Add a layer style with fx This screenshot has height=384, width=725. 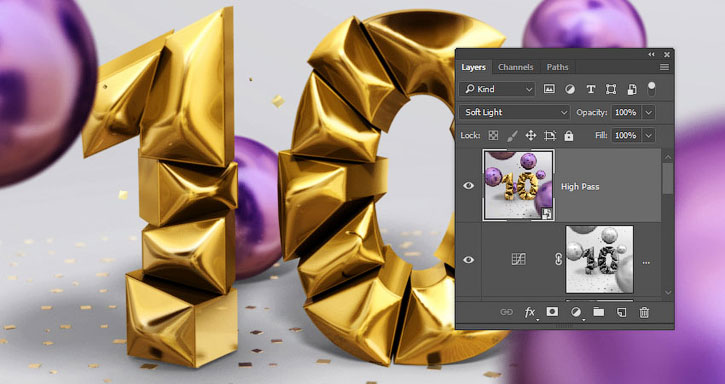click(530, 312)
